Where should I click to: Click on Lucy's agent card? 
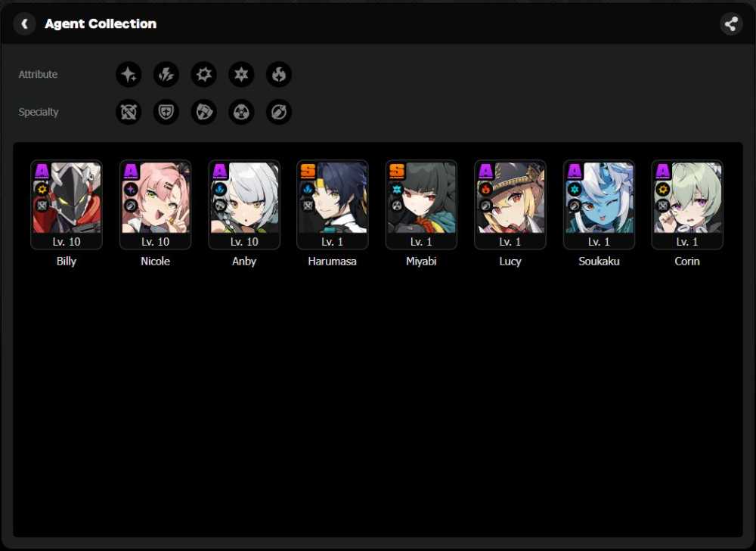click(x=510, y=205)
